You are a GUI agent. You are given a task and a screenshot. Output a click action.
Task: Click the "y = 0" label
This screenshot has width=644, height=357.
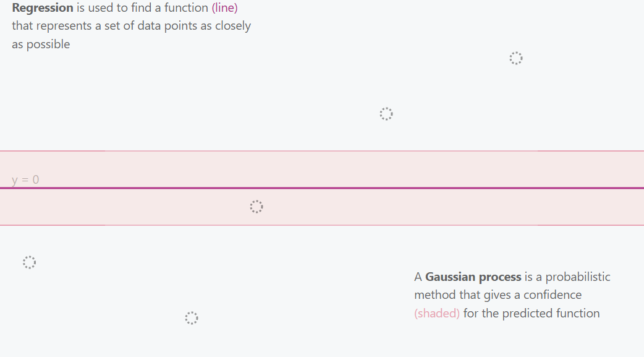(25, 180)
